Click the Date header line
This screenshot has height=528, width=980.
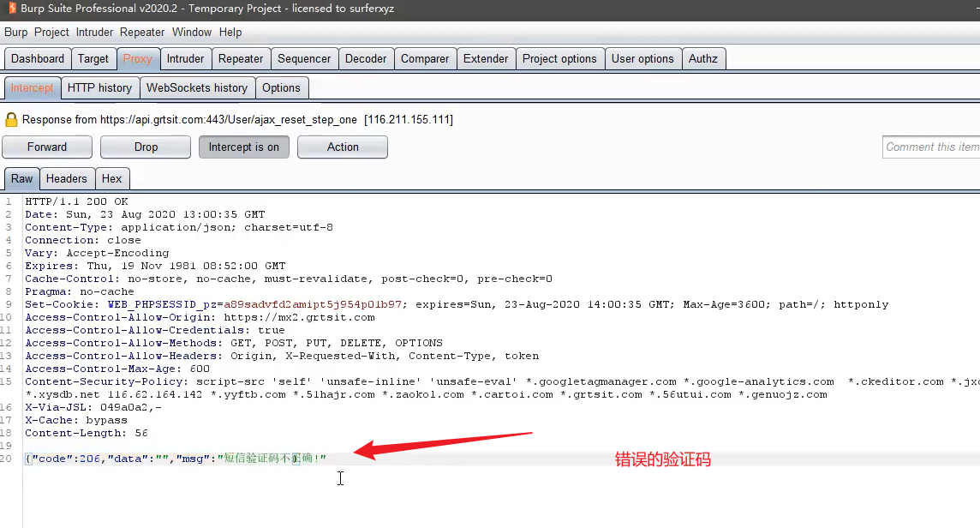click(145, 214)
